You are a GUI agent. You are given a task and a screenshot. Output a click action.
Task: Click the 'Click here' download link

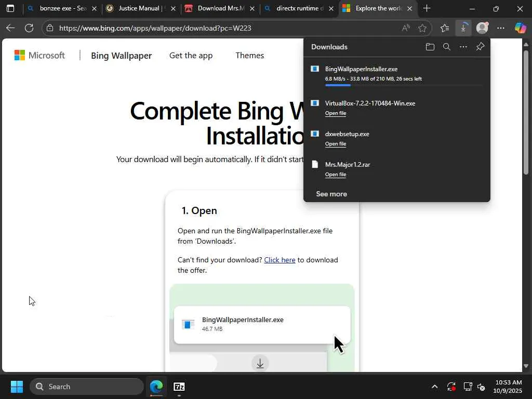[x=280, y=260]
